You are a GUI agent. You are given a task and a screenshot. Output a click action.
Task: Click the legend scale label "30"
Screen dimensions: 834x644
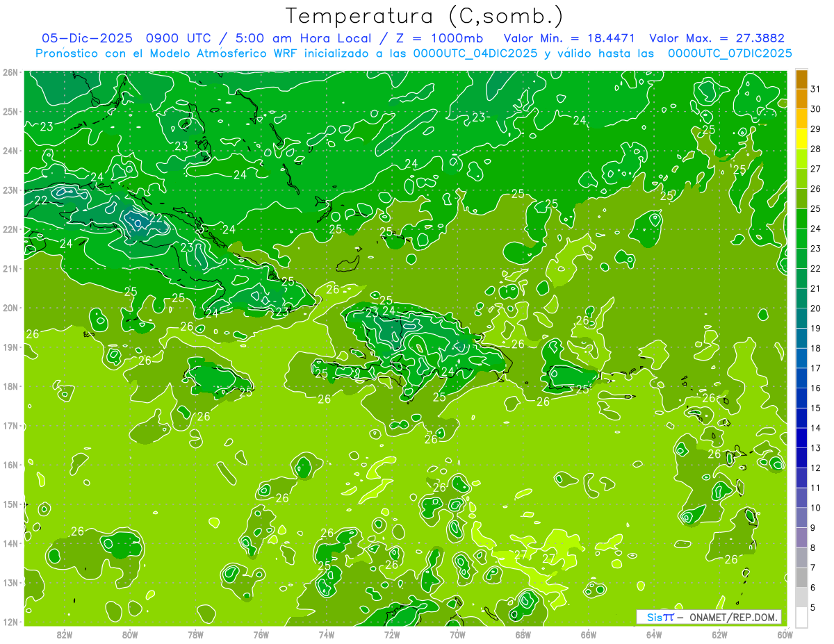pos(815,109)
